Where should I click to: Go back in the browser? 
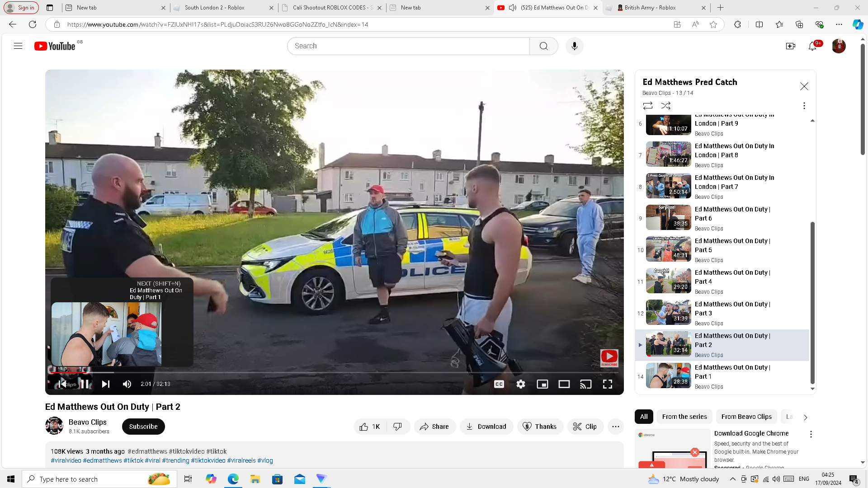(13, 24)
